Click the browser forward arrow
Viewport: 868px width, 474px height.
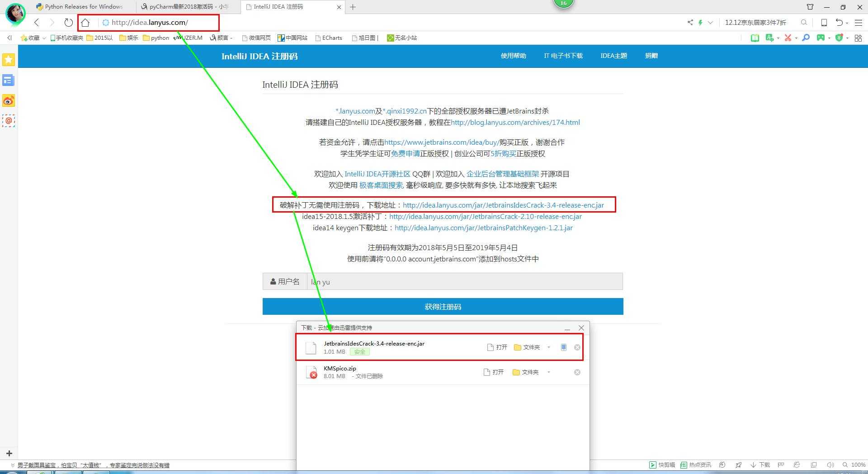point(52,22)
